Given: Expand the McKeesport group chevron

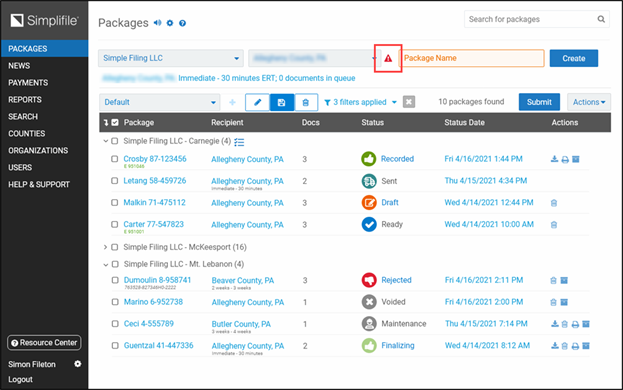Looking at the screenshot, I should (105, 247).
